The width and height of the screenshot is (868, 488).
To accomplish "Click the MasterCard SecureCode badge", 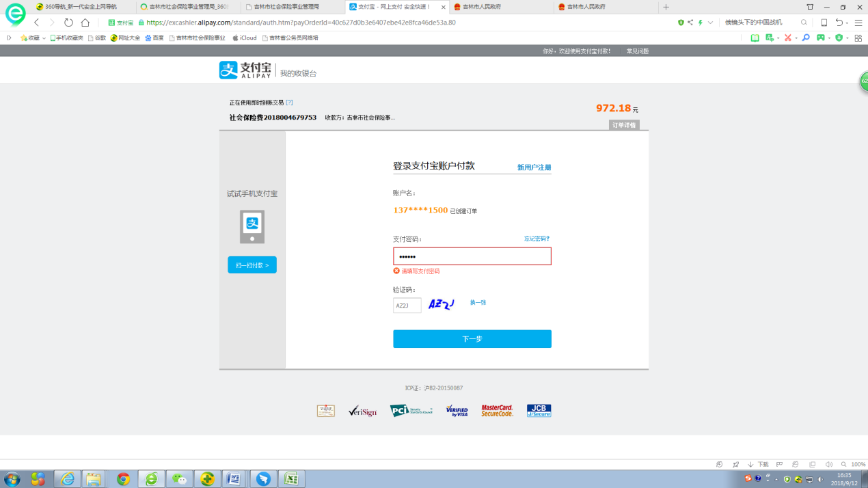I will 498,411.
